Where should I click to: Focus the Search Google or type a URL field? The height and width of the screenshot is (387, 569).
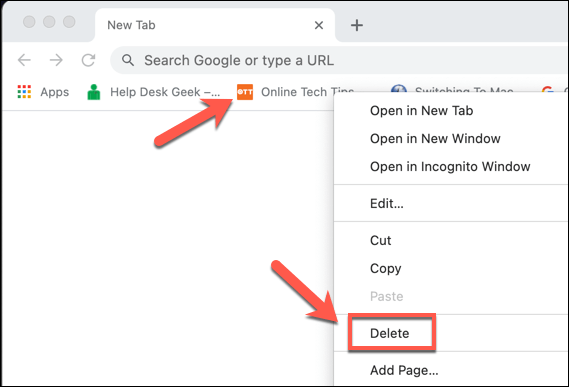coord(339,60)
